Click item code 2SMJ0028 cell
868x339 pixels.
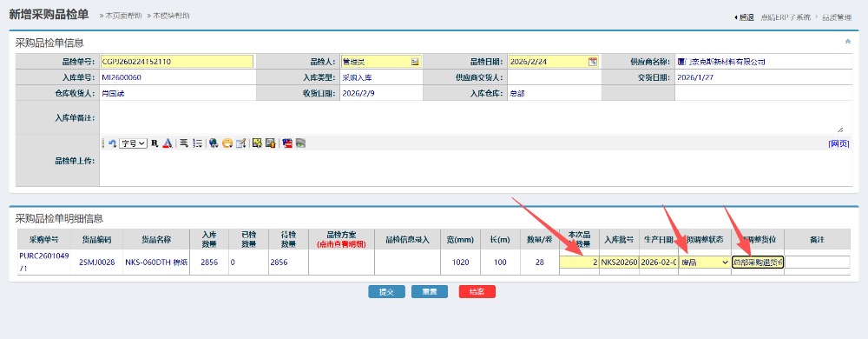pos(97,263)
